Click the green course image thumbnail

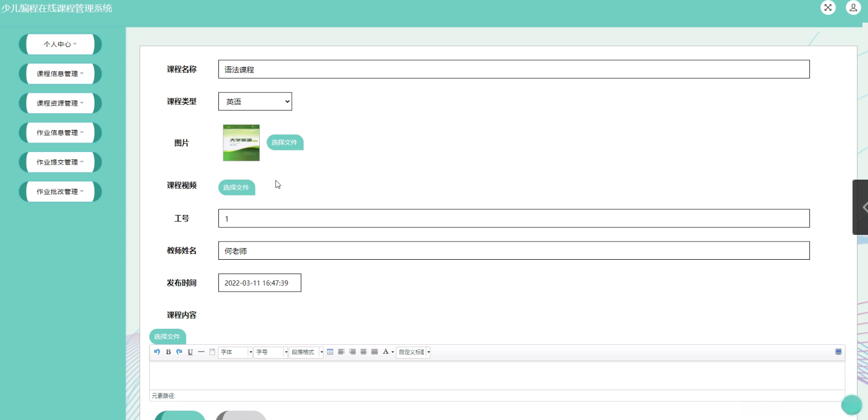click(x=241, y=143)
